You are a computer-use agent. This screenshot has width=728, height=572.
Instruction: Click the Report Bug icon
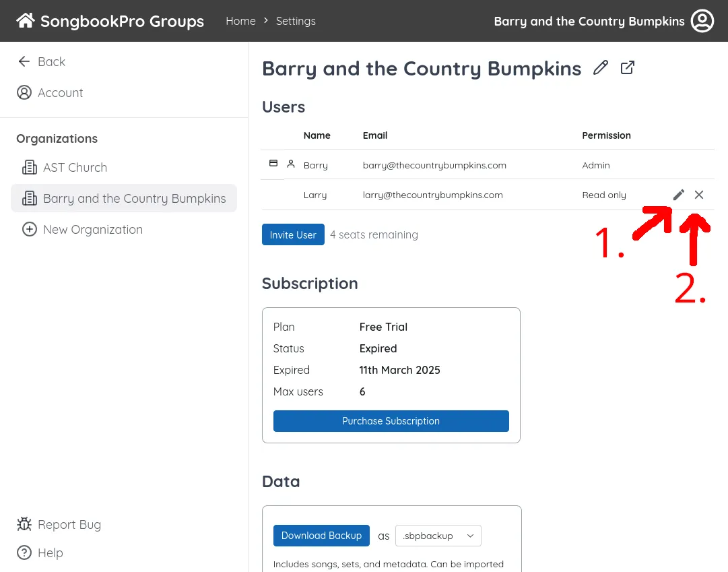[x=24, y=524]
